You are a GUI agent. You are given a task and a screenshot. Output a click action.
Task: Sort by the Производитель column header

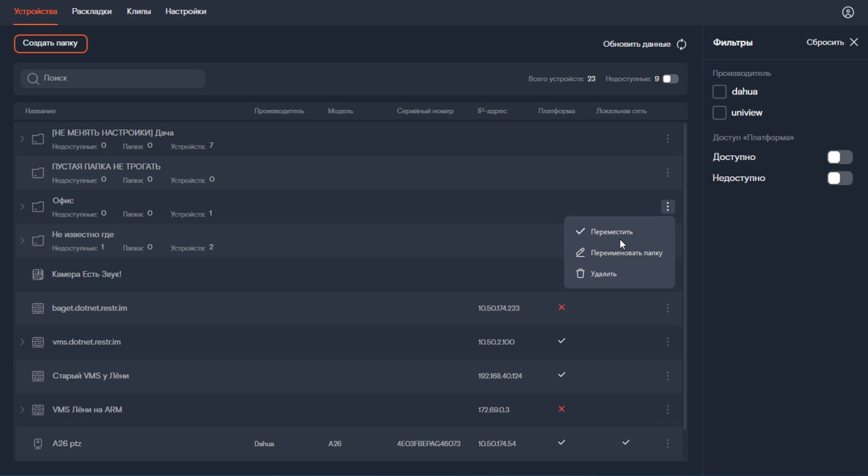[279, 111]
